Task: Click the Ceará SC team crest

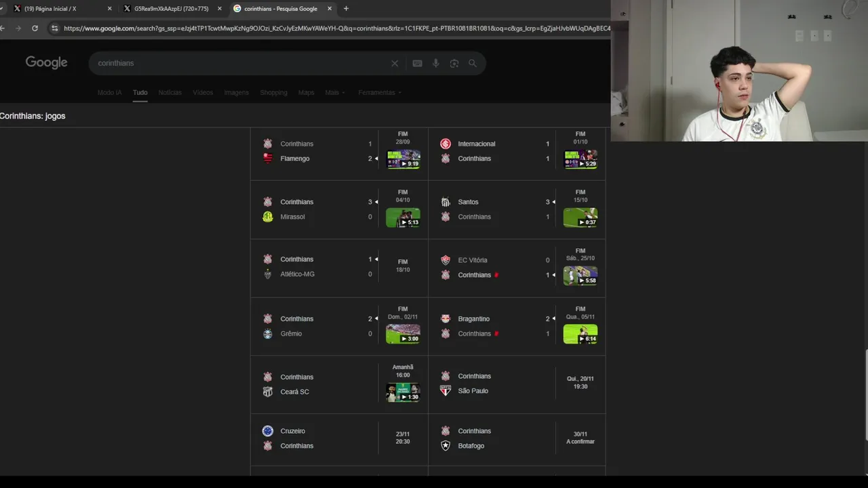Action: coord(268,392)
